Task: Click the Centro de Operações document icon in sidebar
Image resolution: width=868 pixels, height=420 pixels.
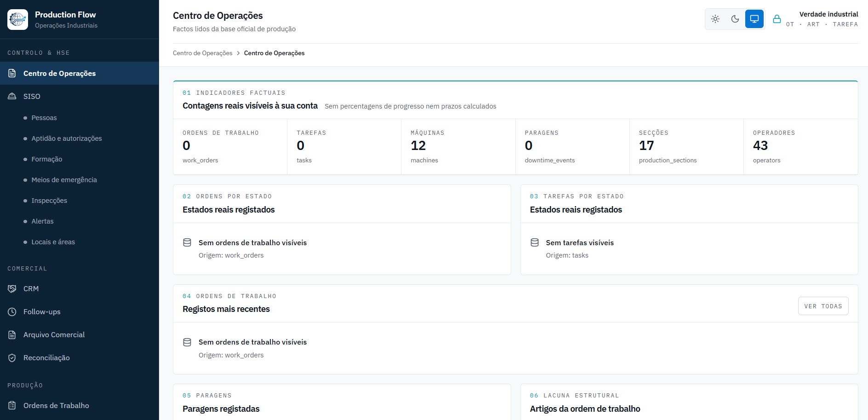Action: pos(12,73)
